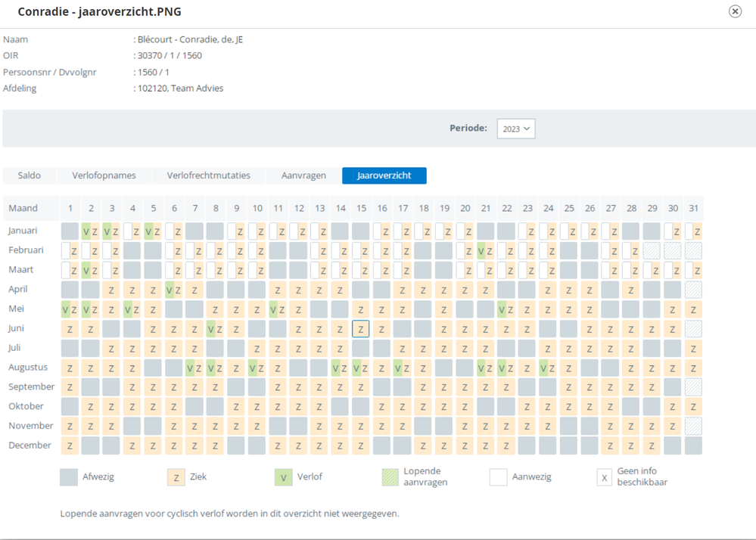Viewport: 756px width, 540px height.
Task: Select the Jaaroverzicht tab
Action: coord(384,175)
